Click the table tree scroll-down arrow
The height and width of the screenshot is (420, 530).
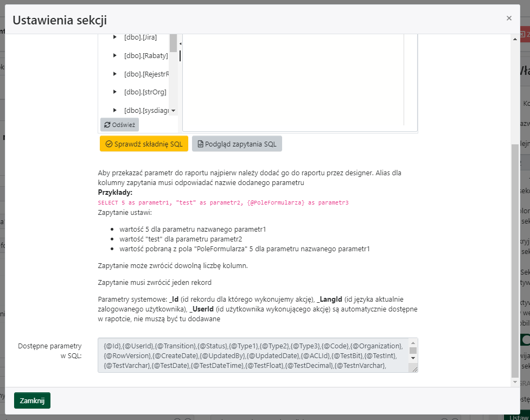coord(174,111)
